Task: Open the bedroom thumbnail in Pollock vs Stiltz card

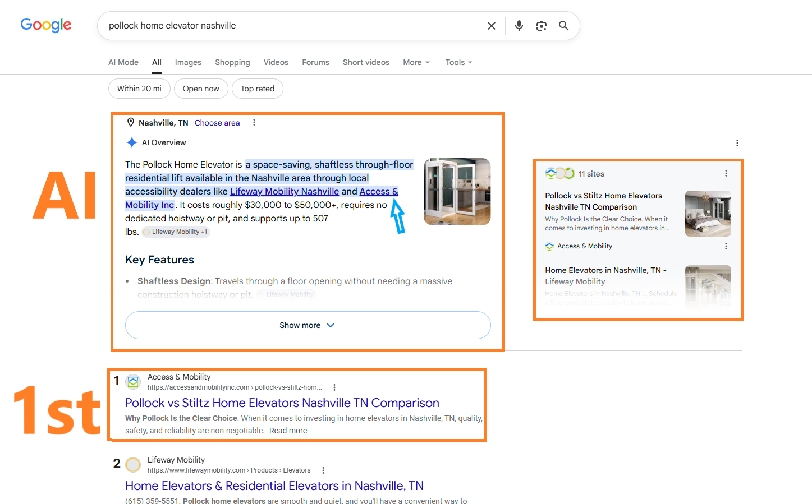Action: [x=708, y=214]
